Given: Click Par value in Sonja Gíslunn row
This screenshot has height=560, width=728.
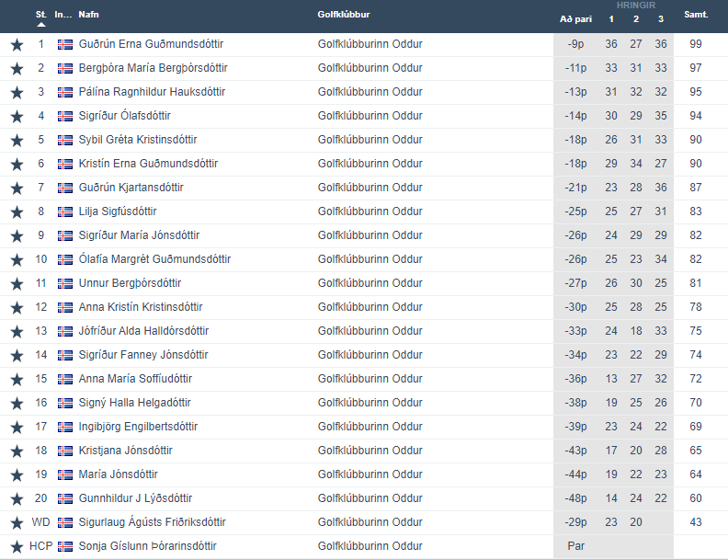Looking at the screenshot, I should pyautogui.click(x=575, y=546).
